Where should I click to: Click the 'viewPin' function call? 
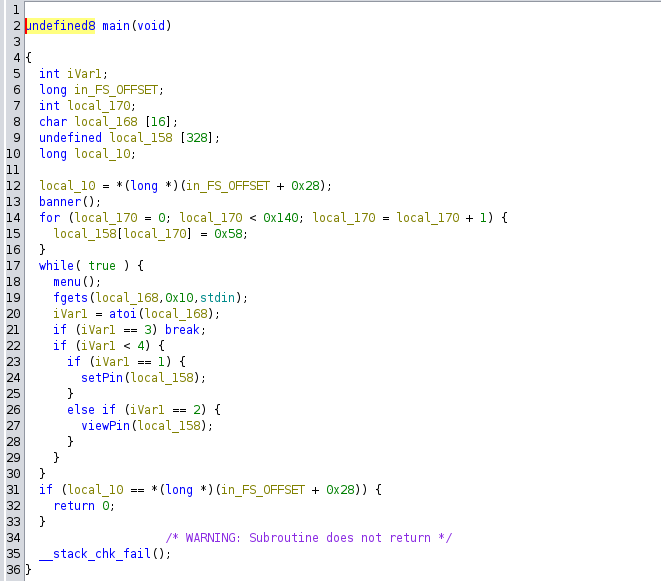point(105,426)
